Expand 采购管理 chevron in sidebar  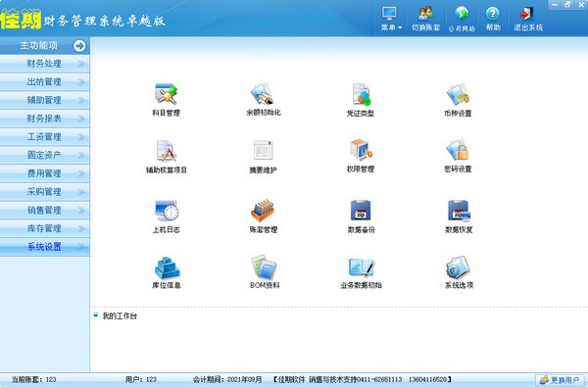tap(81, 192)
